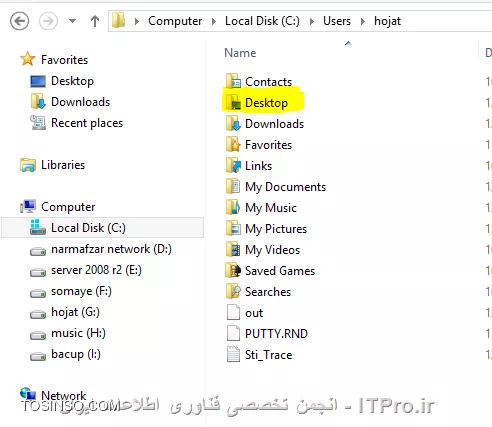Click the My Pictures folder icon
Screen dimensions: 492x427
coord(233,228)
